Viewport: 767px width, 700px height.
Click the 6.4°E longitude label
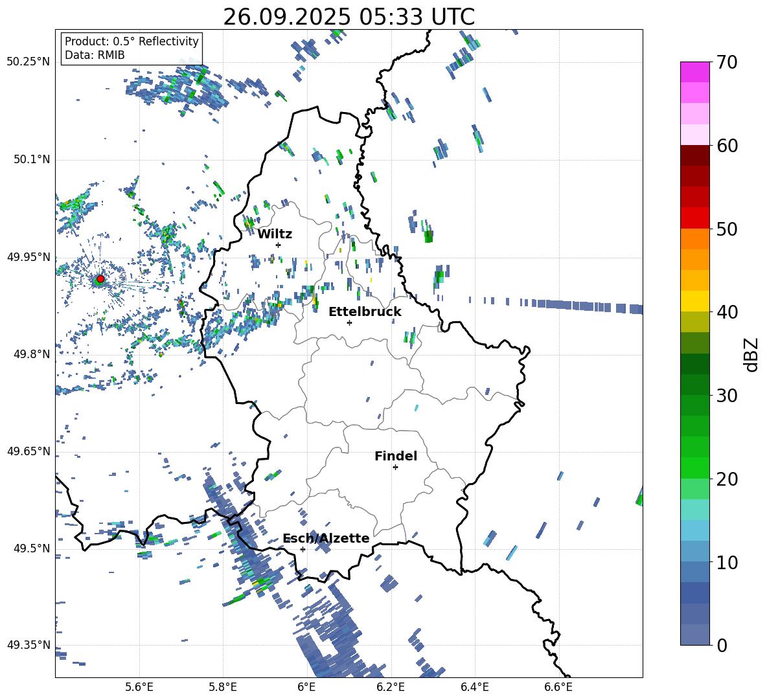474,687
